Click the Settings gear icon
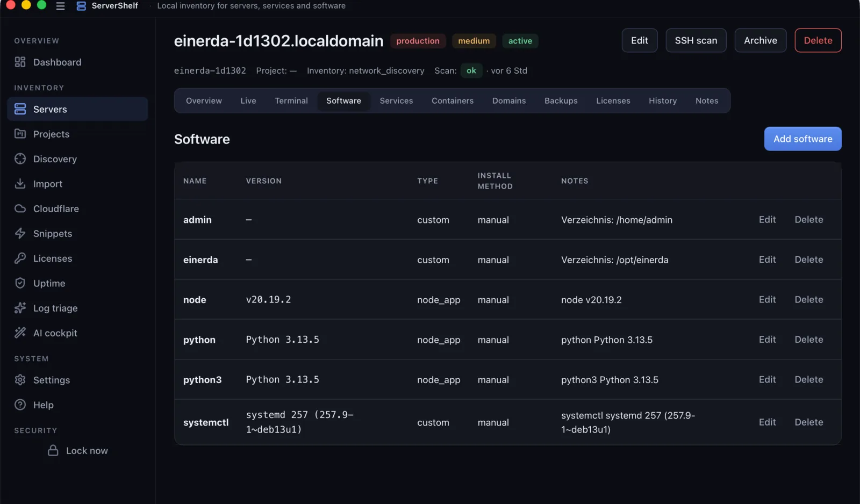This screenshot has height=504, width=860. (20, 380)
